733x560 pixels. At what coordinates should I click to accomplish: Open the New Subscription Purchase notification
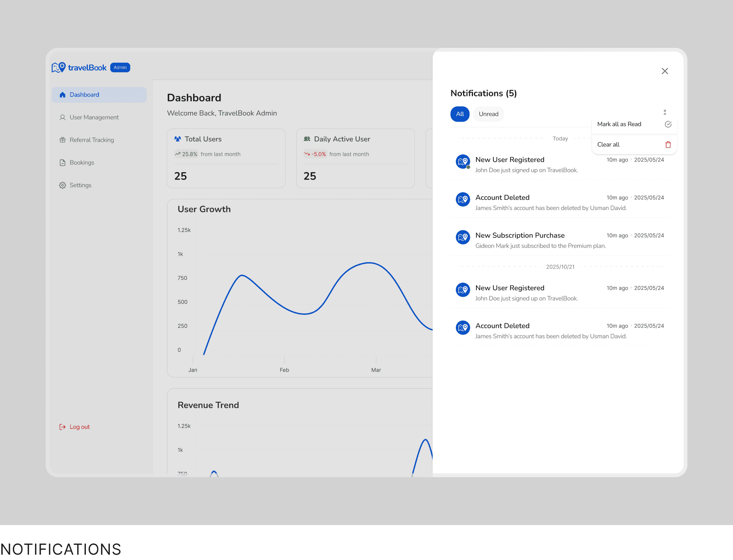point(520,236)
